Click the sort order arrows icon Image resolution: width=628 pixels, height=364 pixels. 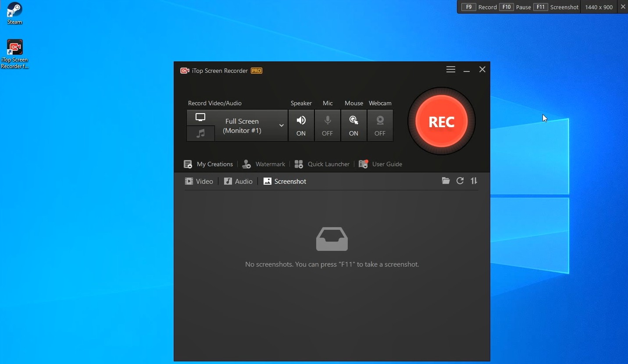click(474, 181)
